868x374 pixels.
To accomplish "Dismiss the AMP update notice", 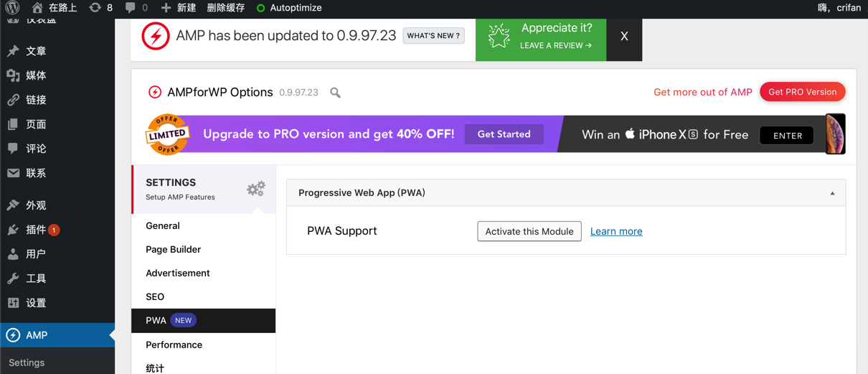I will click(624, 37).
